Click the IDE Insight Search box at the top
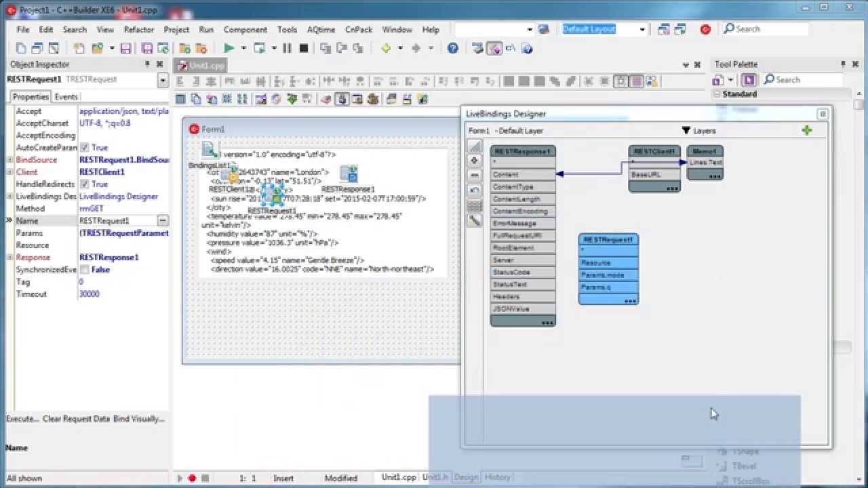The height and width of the screenshot is (488, 868). 765,29
